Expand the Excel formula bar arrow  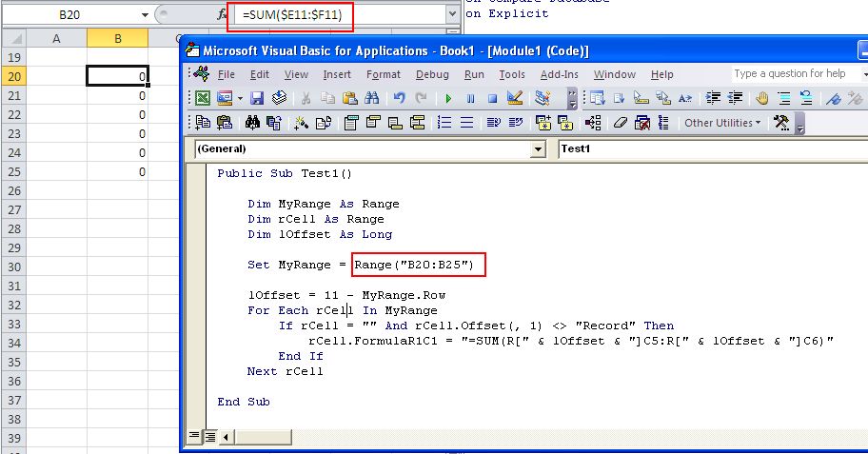(452, 14)
